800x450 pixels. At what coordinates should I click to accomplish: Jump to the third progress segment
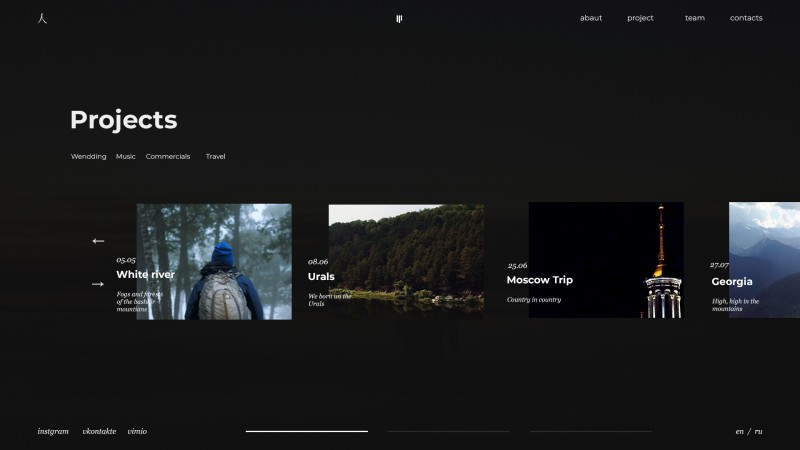click(591, 432)
